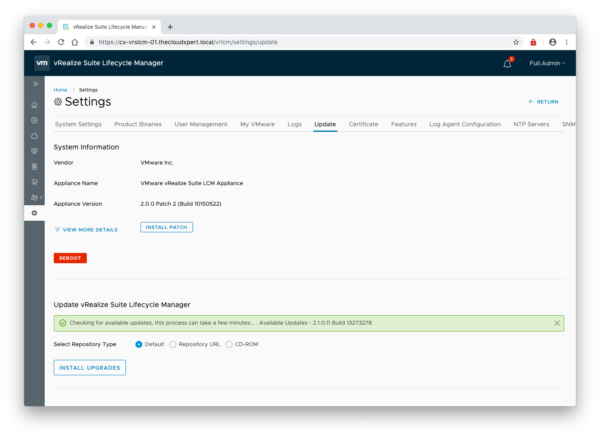This screenshot has width=600, height=438.
Task: Click the Install Upgrades button
Action: [x=89, y=367]
